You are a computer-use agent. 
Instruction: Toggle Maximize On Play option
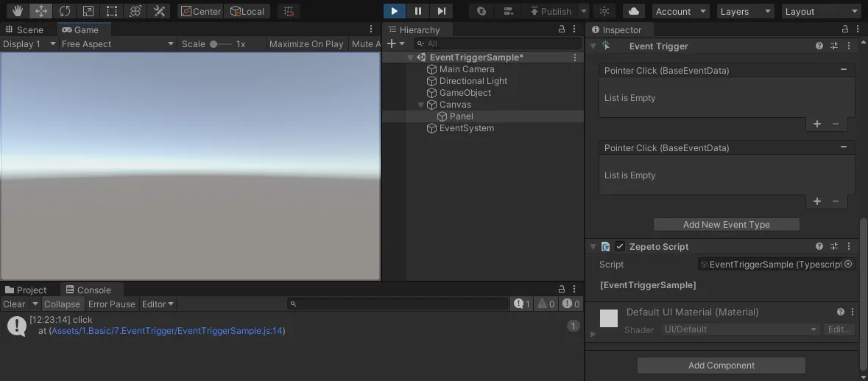click(306, 43)
